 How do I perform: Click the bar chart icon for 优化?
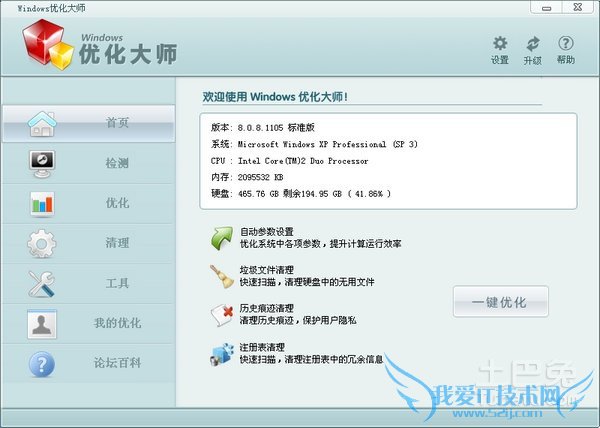[42, 204]
